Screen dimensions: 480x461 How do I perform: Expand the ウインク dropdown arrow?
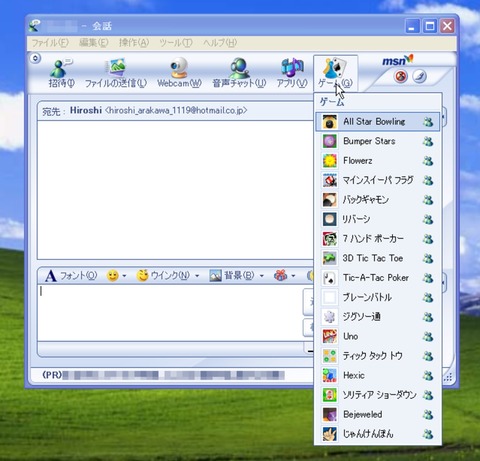pos(197,276)
